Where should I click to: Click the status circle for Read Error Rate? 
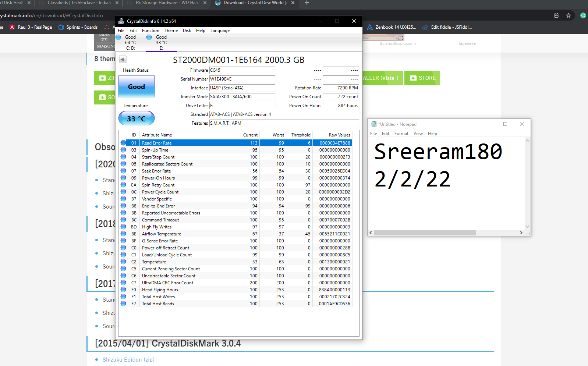click(123, 143)
